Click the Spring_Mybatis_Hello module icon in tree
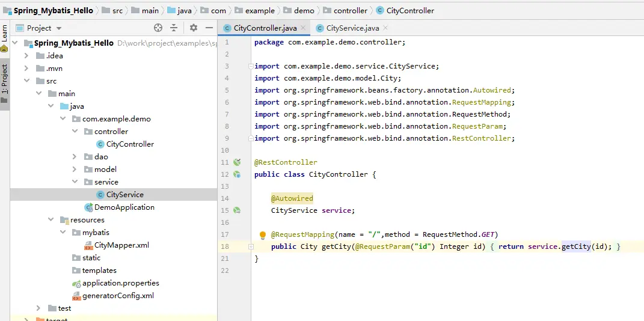The width and height of the screenshot is (644, 321). (x=28, y=43)
